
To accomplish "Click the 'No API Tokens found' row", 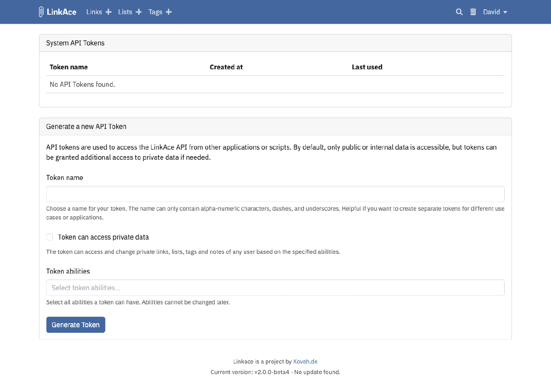I will tap(82, 84).
